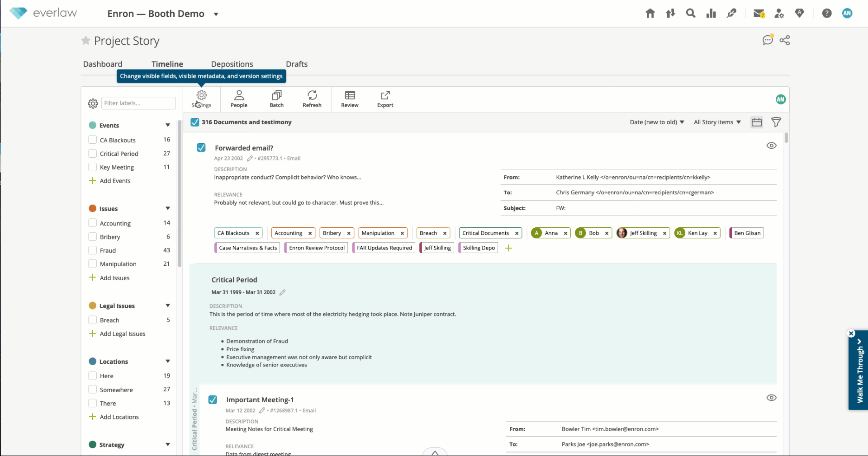
Task: Open the uploads arrows icon
Action: [670, 14]
